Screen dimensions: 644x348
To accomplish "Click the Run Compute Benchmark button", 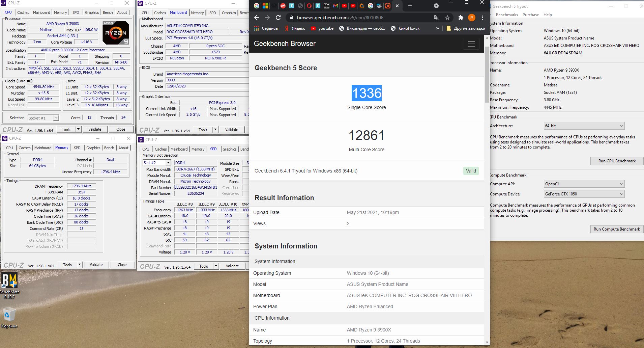I will pos(617,229).
